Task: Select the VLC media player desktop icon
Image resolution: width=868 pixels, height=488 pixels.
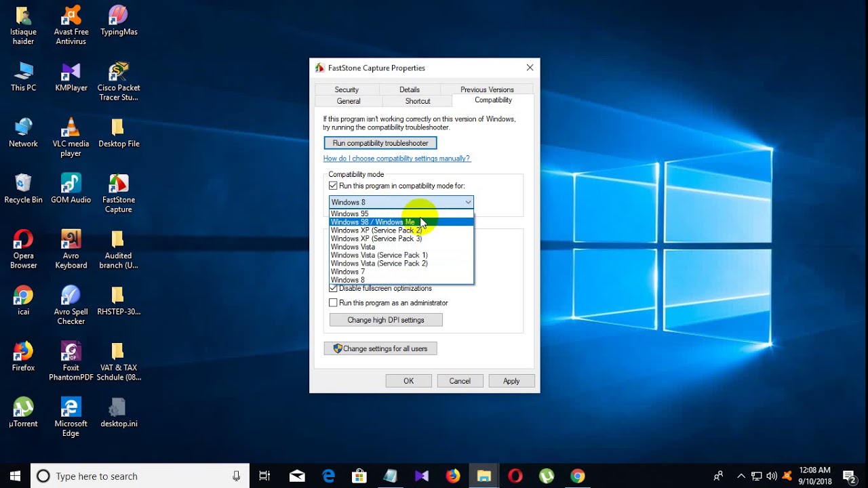Action: [71, 138]
